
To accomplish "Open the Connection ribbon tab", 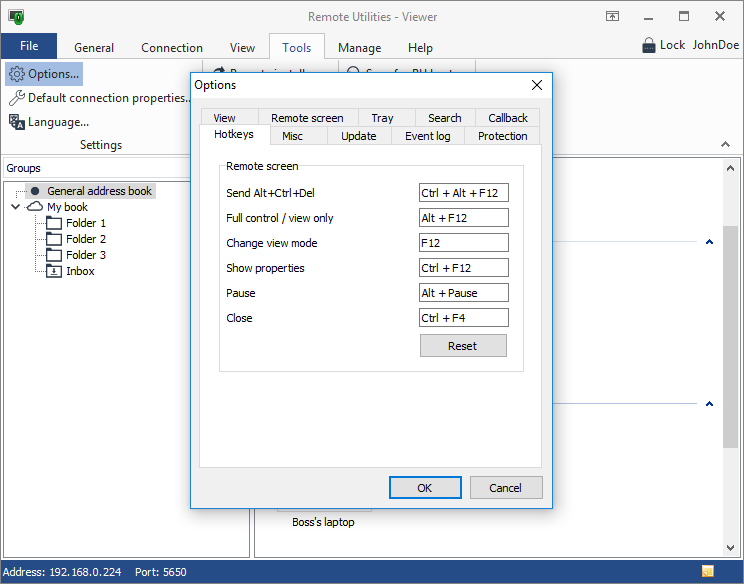I will coord(172,47).
